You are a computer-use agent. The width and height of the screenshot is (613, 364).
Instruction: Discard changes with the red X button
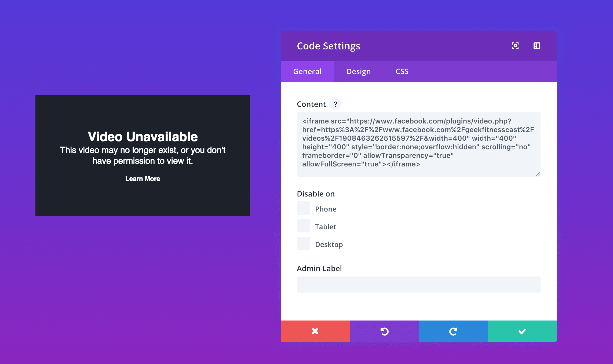pyautogui.click(x=315, y=331)
